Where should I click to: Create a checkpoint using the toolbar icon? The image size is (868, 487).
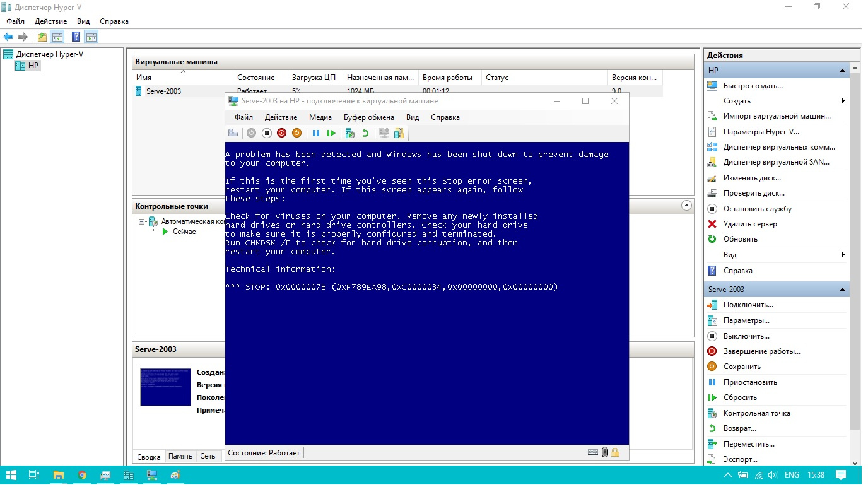pyautogui.click(x=350, y=133)
